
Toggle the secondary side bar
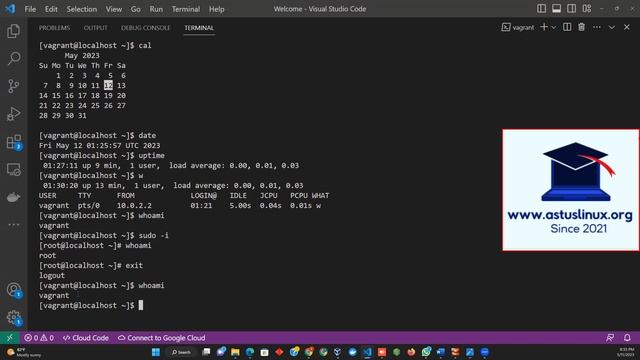(571, 9)
